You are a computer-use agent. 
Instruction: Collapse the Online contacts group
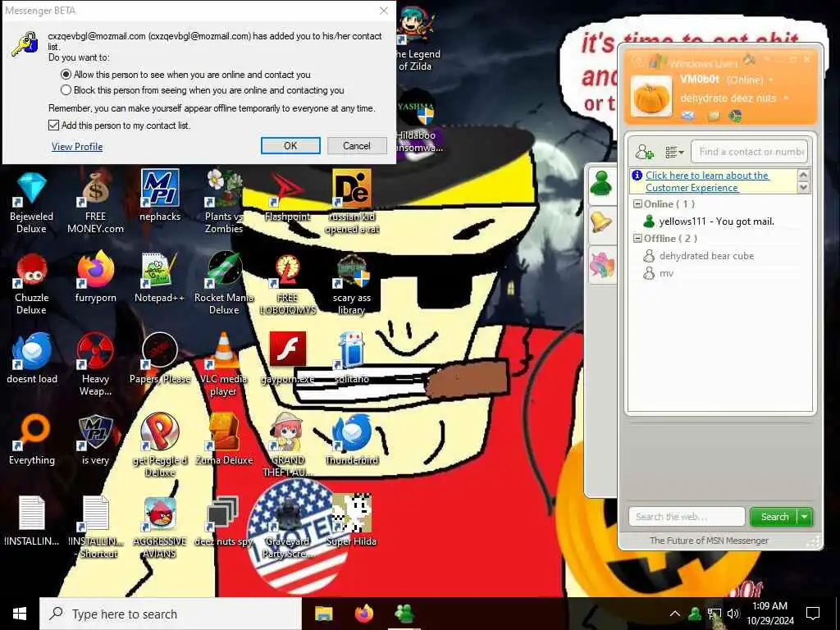637,204
